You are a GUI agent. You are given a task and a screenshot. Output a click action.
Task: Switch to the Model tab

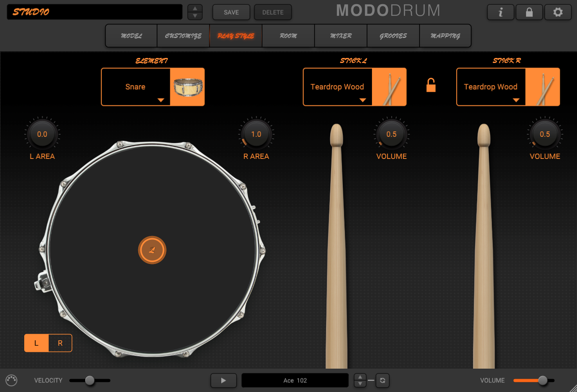pyautogui.click(x=131, y=36)
